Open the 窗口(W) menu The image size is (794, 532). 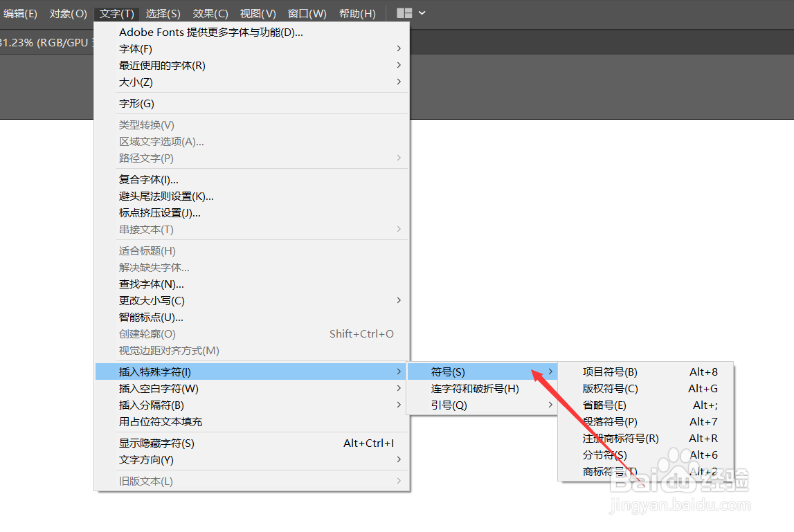[x=307, y=12]
